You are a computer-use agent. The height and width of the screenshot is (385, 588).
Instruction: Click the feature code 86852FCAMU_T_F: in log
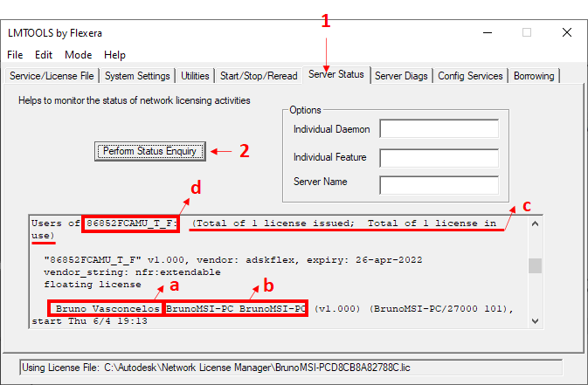130,223
